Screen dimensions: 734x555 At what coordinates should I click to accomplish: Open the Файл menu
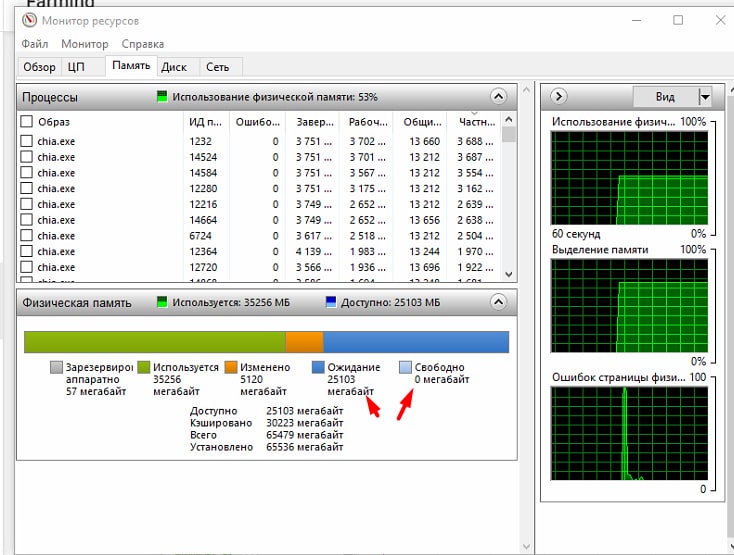[x=35, y=44]
